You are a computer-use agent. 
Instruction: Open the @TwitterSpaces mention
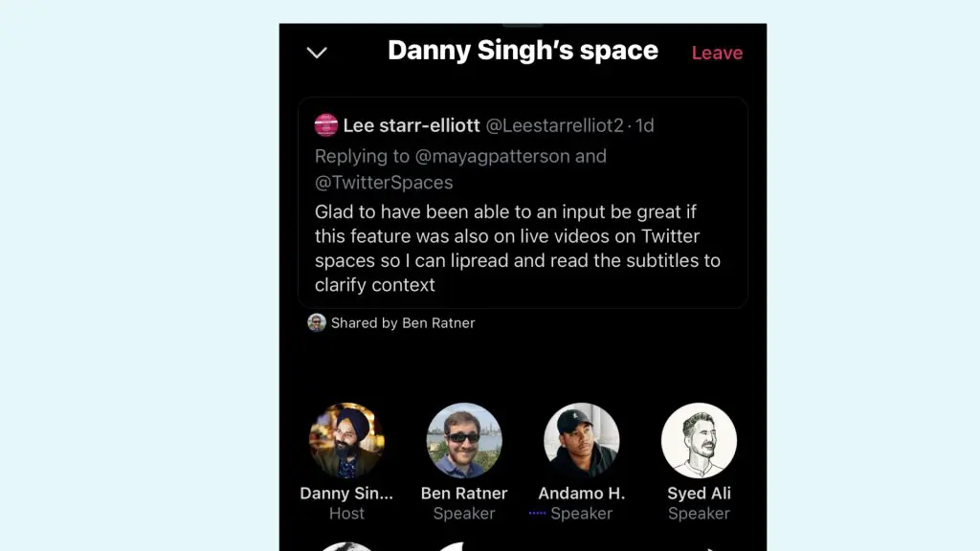tap(384, 182)
